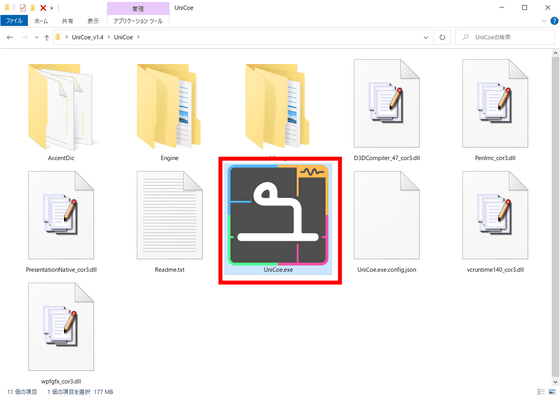This screenshot has height=398, width=560.
Task: Refresh the current folder view
Action: (x=442, y=37)
